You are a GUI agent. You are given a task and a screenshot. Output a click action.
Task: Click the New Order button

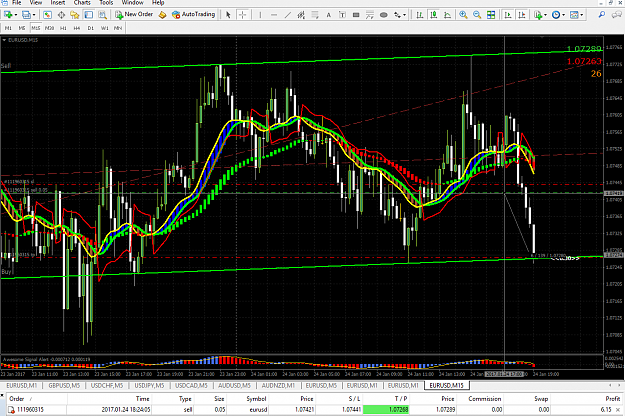pyautogui.click(x=134, y=15)
